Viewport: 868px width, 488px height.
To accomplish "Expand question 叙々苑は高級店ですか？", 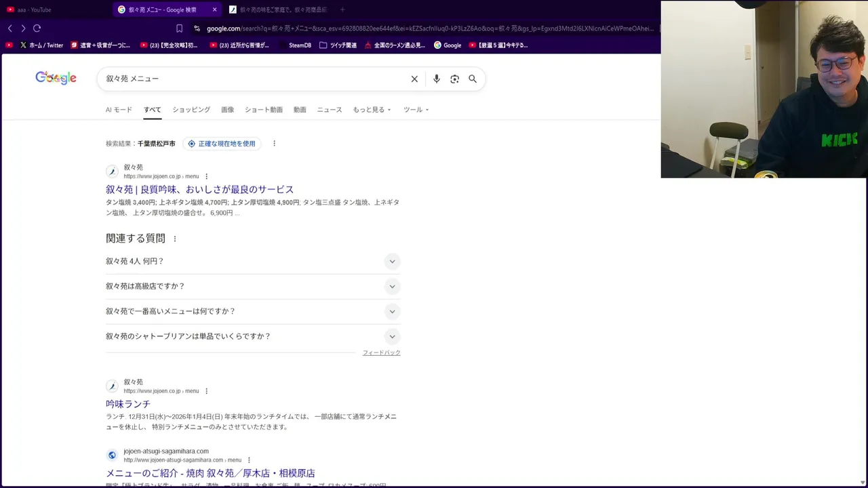I will 253,287.
